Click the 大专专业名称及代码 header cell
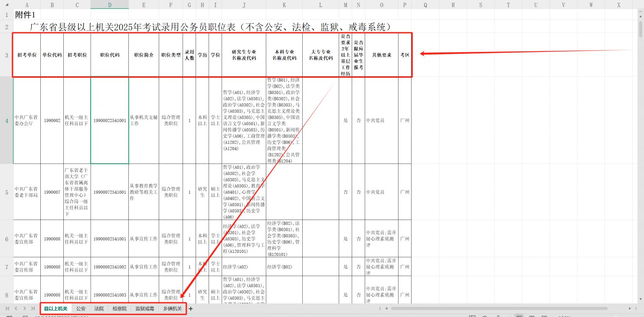Screen dimensions: 644x317 point(320,55)
